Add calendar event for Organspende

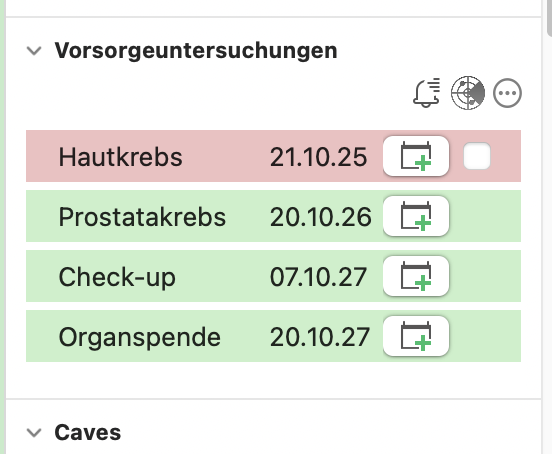pos(416,336)
